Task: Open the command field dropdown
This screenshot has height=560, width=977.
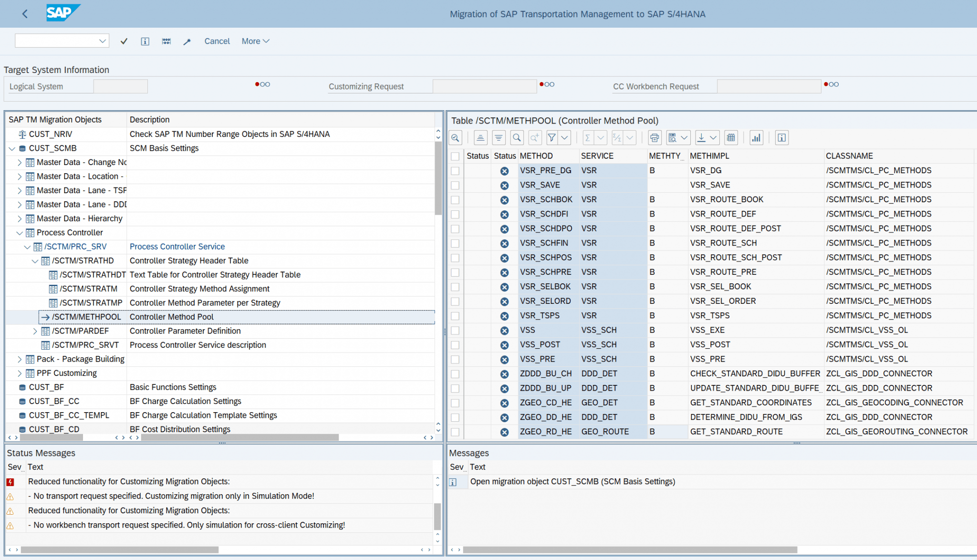Action: 102,41
